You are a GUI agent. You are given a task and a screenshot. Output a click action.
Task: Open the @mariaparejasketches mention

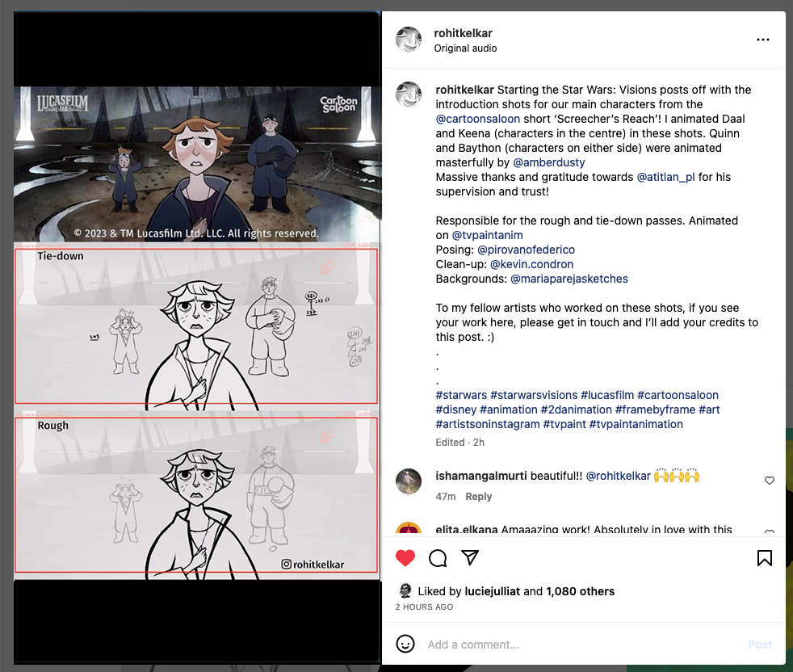pos(569,279)
